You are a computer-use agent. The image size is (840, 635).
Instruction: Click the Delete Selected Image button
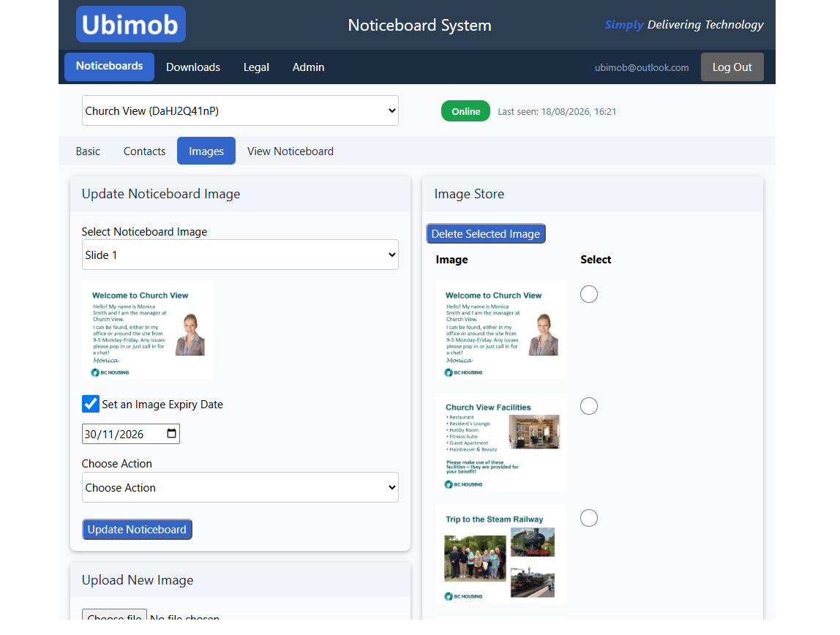(486, 233)
